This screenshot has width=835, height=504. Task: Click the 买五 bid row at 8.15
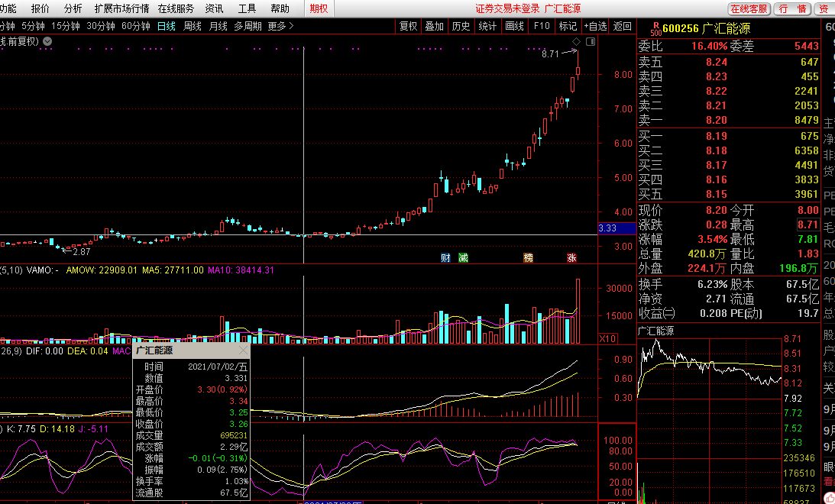tap(729, 194)
